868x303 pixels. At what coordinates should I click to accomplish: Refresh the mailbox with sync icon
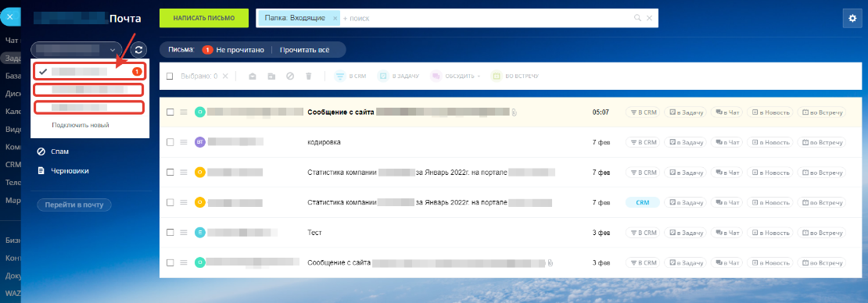click(x=138, y=49)
